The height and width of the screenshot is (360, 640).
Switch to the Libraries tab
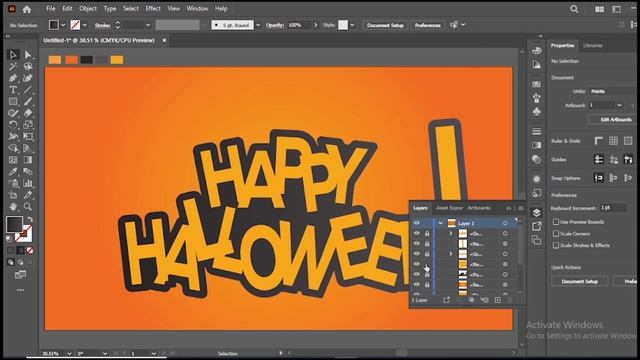pos(593,45)
